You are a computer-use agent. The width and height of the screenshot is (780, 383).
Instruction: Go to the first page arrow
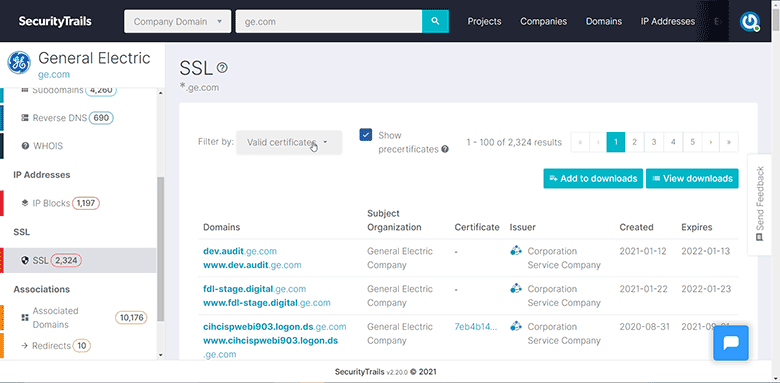(x=580, y=142)
